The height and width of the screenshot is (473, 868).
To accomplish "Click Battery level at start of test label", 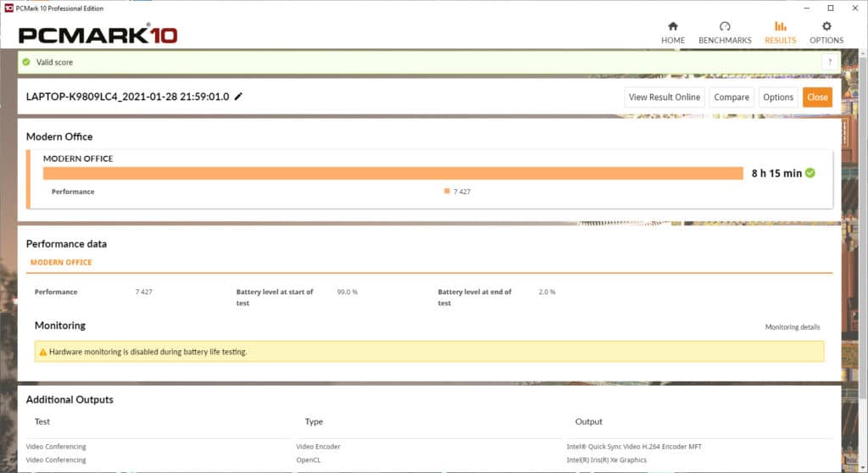I will click(275, 298).
